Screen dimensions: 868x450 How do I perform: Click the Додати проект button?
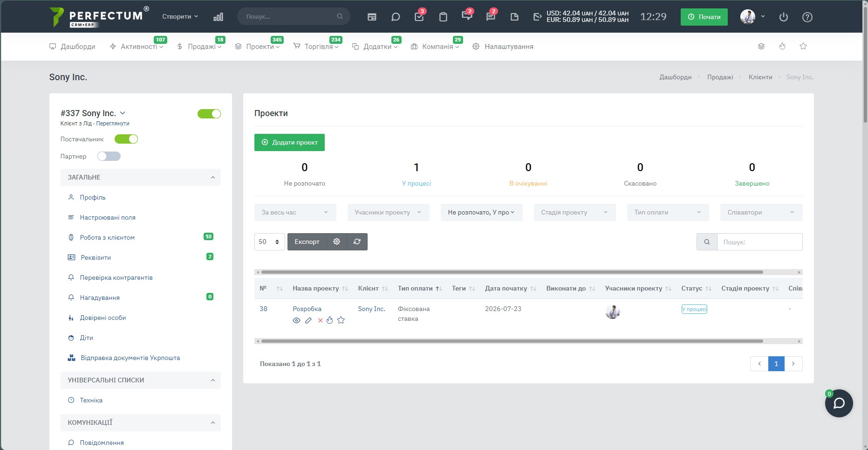pyautogui.click(x=289, y=143)
